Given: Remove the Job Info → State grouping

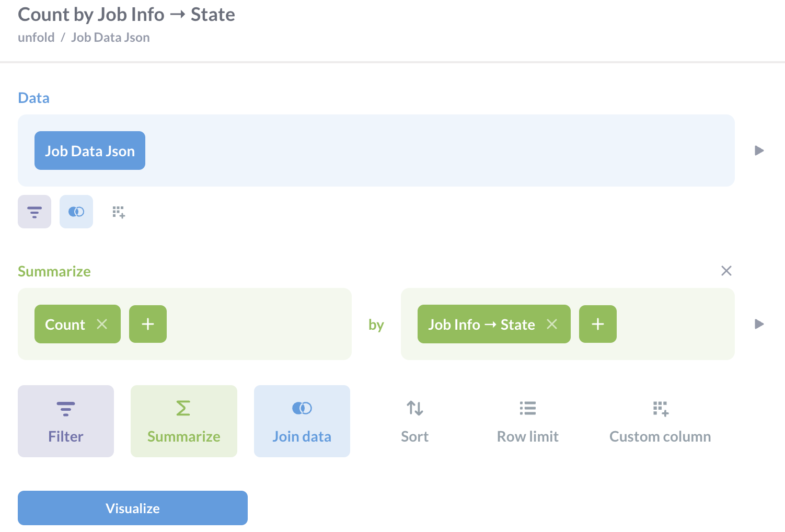Looking at the screenshot, I should [552, 324].
